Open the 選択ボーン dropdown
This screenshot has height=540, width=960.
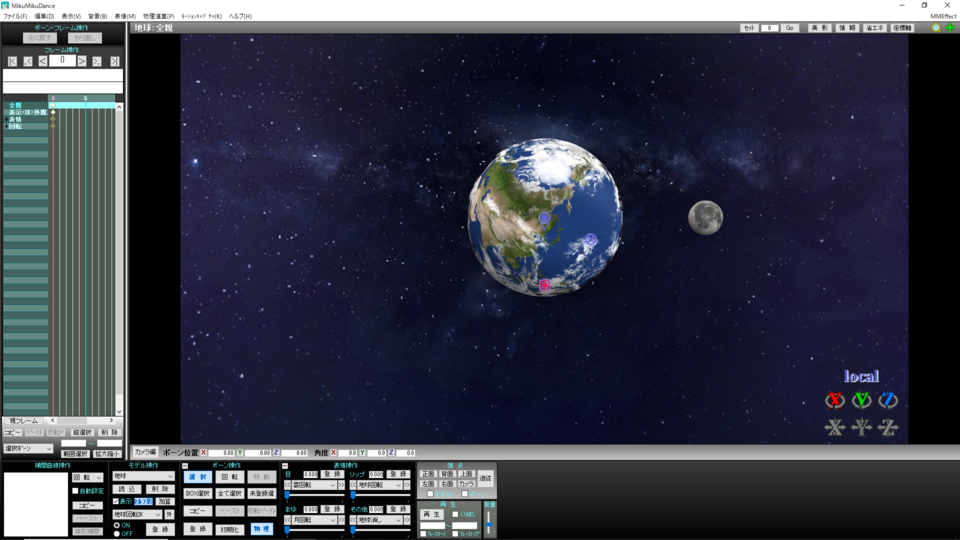click(x=28, y=449)
